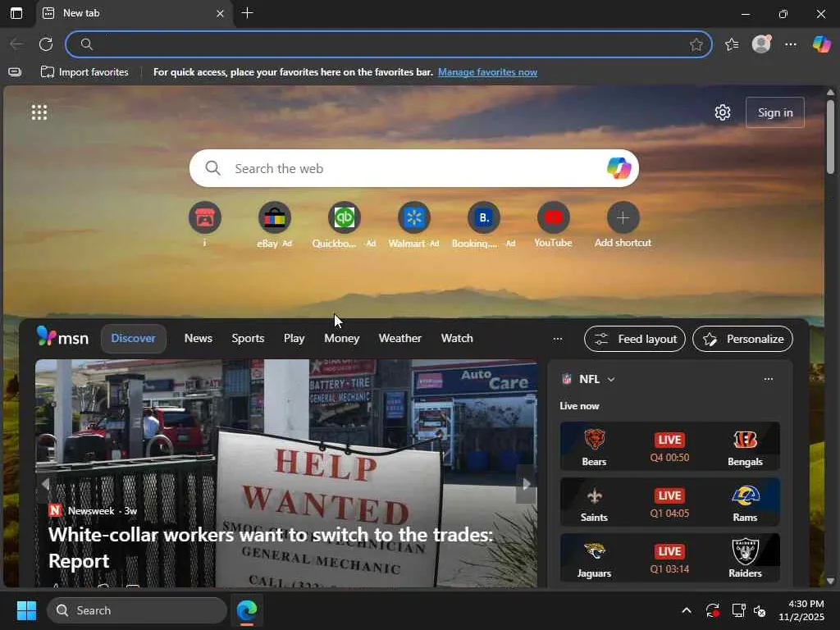This screenshot has width=840, height=630.
Task: Focus the browser address bar
Action: [x=388, y=44]
